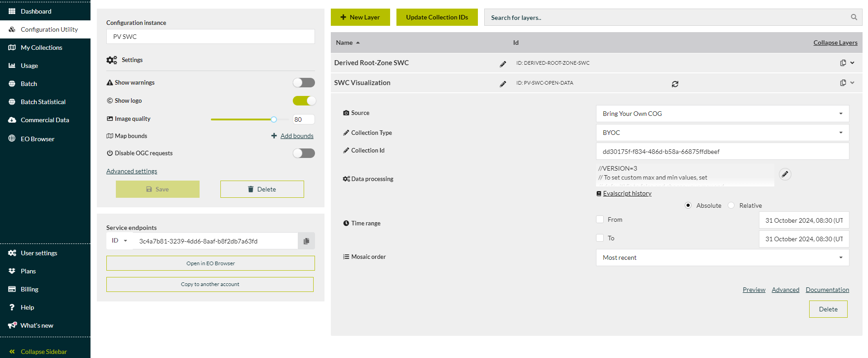Open the layer Preview link

tap(754, 290)
